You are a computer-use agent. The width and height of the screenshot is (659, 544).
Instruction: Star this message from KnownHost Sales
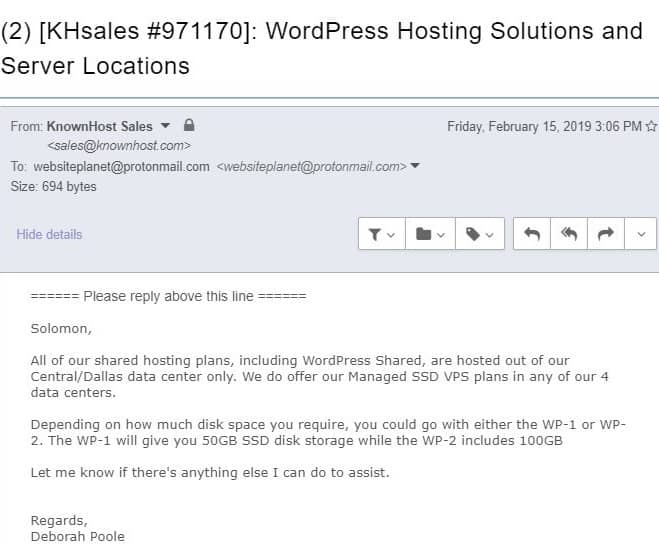pyautogui.click(x=651, y=126)
